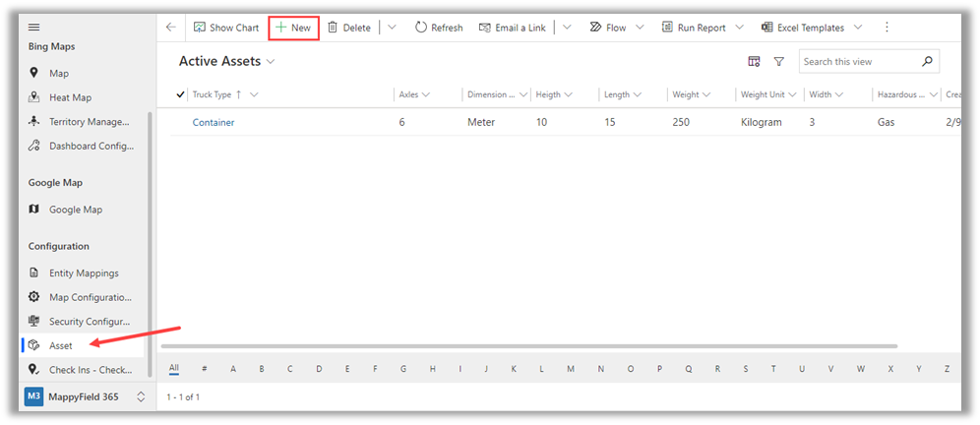Open the edit columns icon

(754, 62)
